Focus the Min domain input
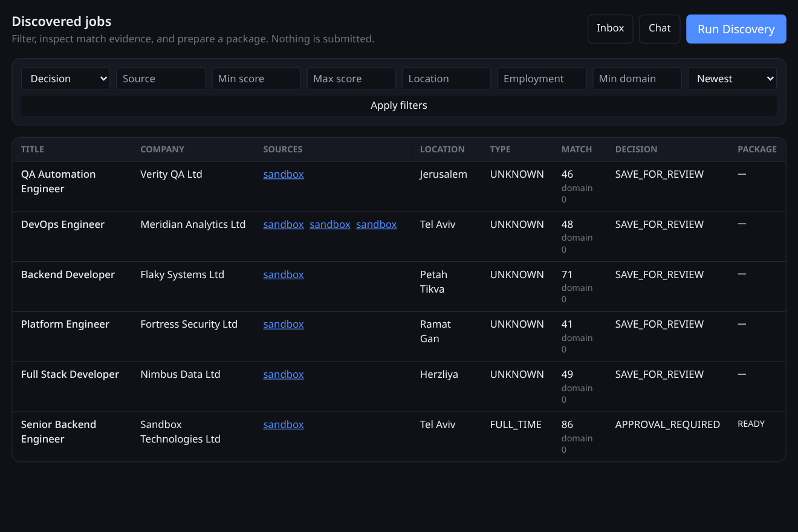 [637, 79]
